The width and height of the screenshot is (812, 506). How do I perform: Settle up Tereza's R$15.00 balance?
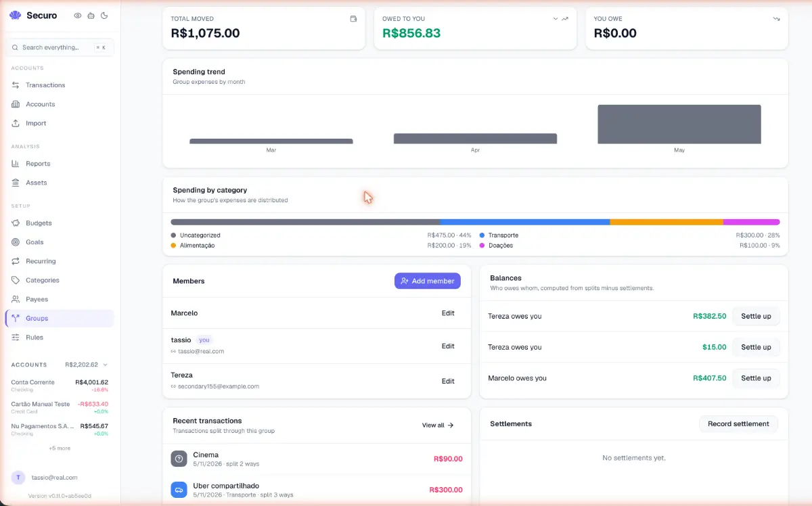click(756, 347)
